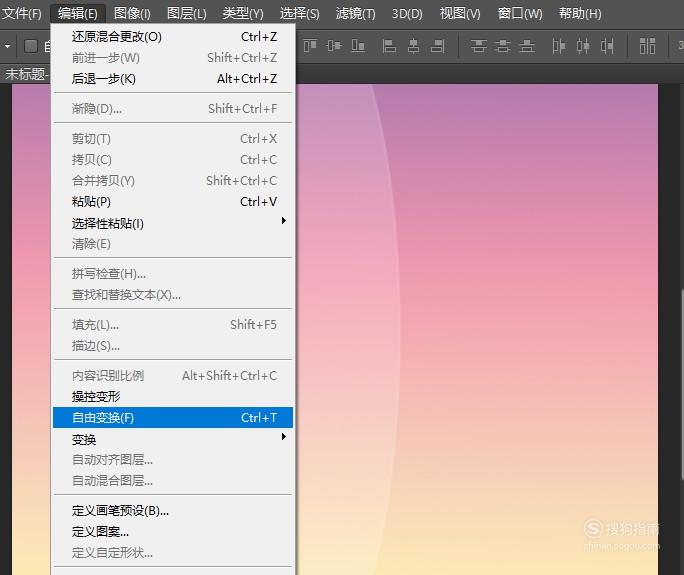This screenshot has width=684, height=575.
Task: Choose 定义画笔预设(B)... menu entry
Action: [x=173, y=510]
